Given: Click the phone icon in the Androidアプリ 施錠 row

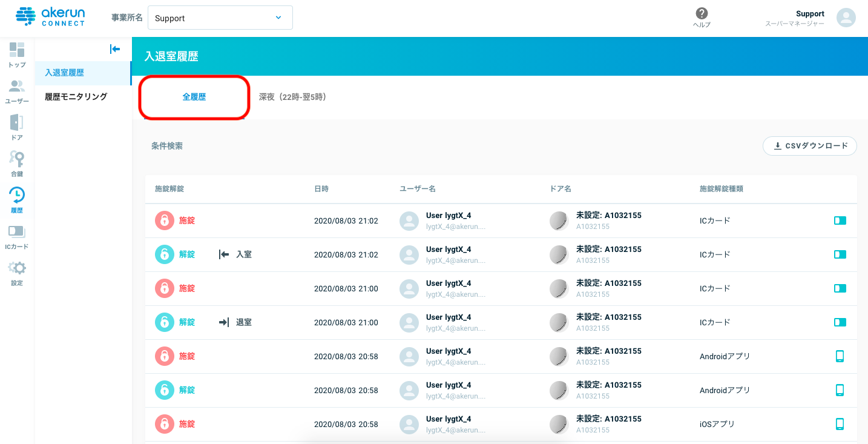Looking at the screenshot, I should (x=840, y=356).
